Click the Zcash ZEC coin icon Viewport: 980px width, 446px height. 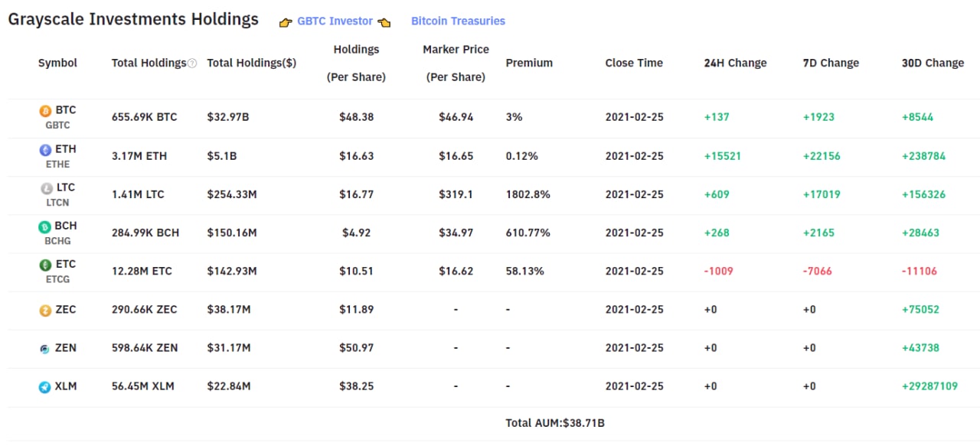(45, 311)
